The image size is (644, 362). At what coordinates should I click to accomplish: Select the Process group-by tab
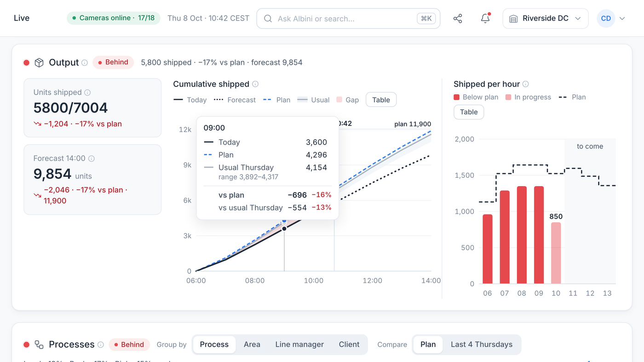tap(214, 345)
